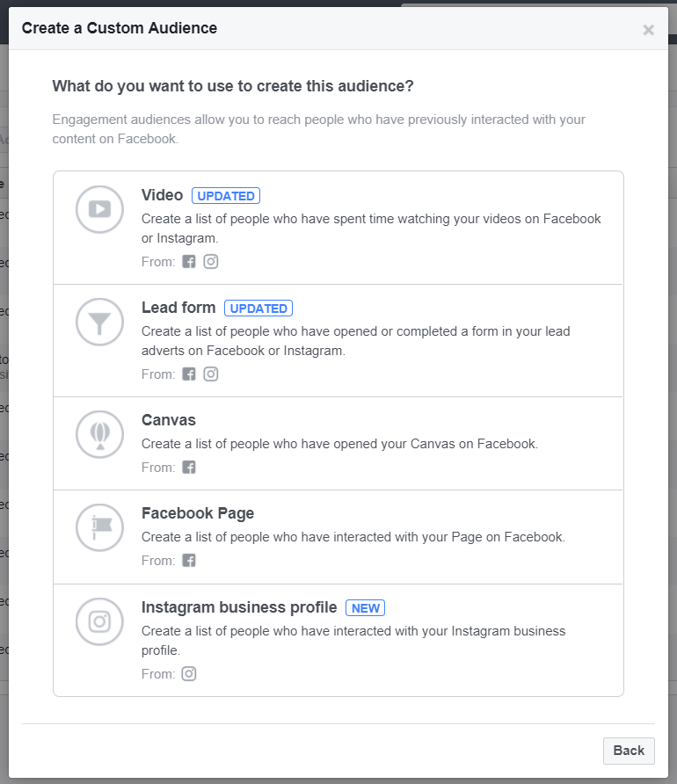This screenshot has height=784, width=677.
Task: Select the Video engagement audience icon
Action: coord(99,209)
